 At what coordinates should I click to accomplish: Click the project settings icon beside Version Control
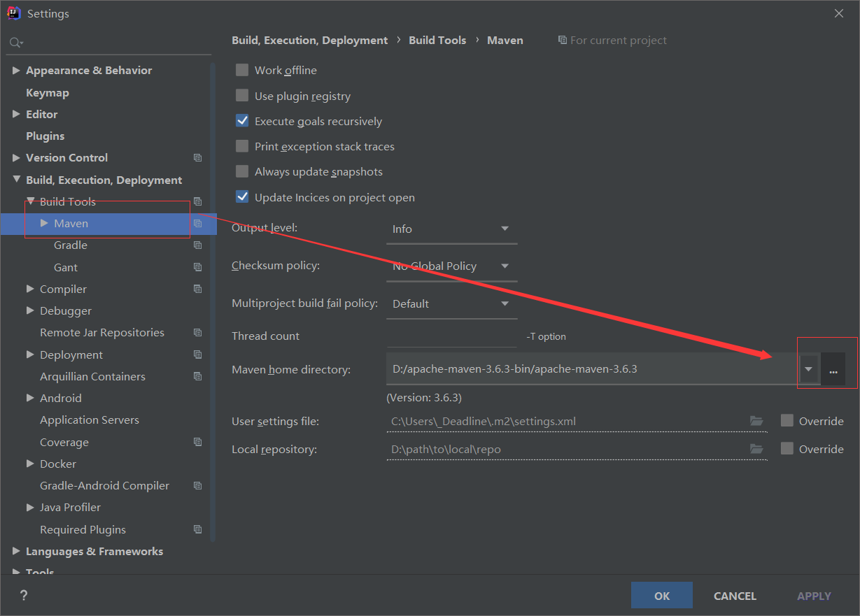tap(197, 157)
